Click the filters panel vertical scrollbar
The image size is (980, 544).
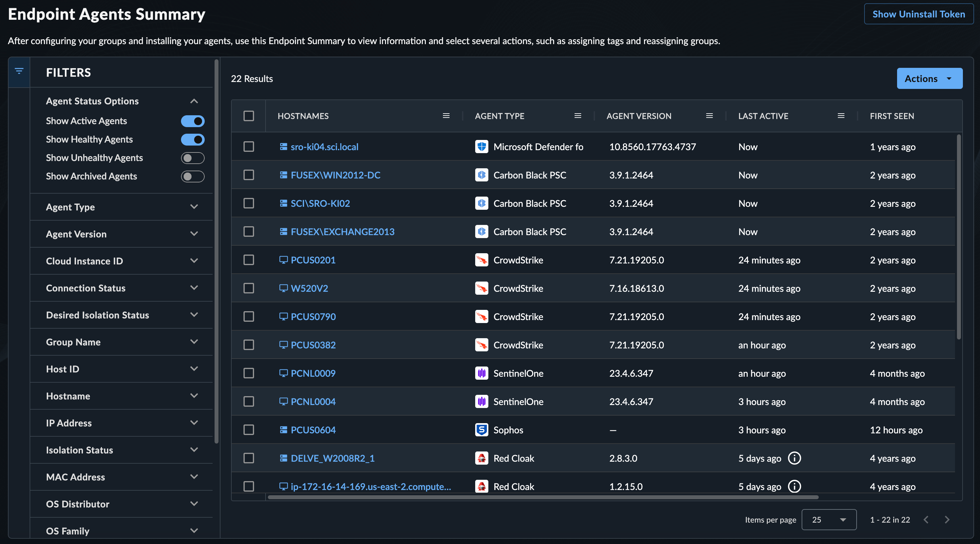pos(217,251)
